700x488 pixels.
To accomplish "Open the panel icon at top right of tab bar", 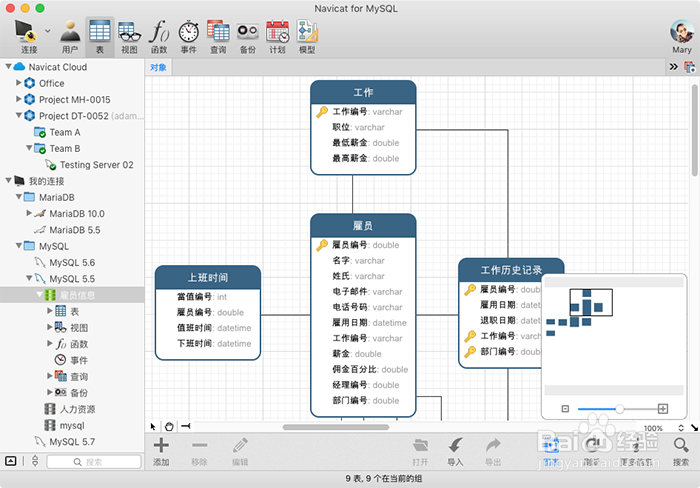I will (x=690, y=67).
